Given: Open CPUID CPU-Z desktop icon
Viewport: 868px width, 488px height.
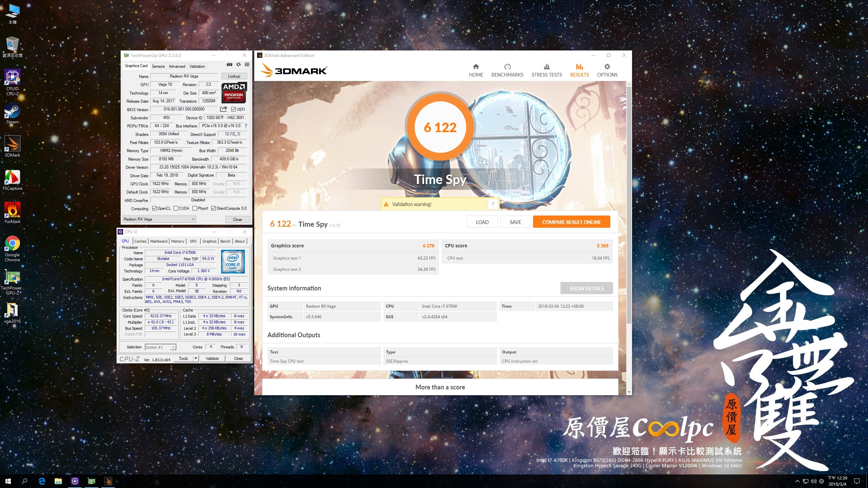Looking at the screenshot, I should tap(13, 82).
